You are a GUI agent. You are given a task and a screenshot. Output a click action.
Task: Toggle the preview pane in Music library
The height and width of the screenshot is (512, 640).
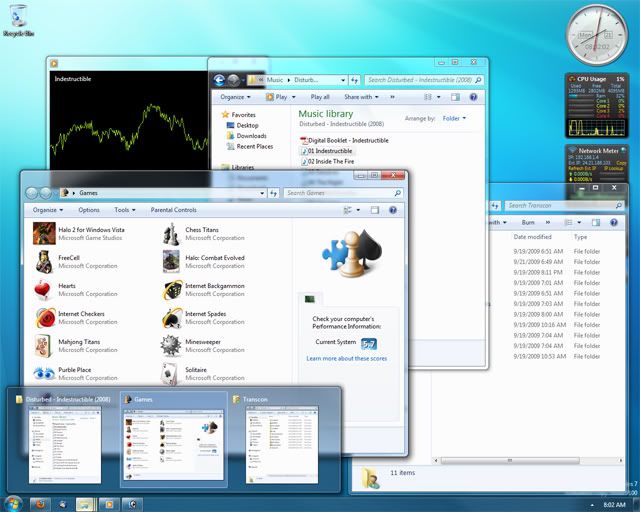click(x=455, y=97)
